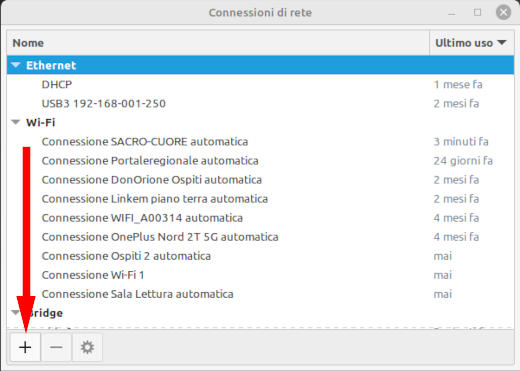Viewport: 520px width, 371px height.
Task: Select the DHCP connection
Action: pos(260,84)
